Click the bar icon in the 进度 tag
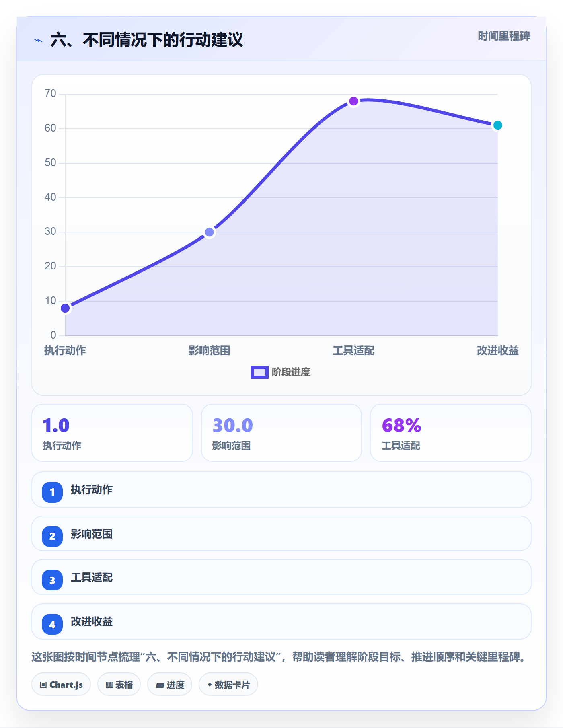Viewport: 563px width, 728px height. 160,685
